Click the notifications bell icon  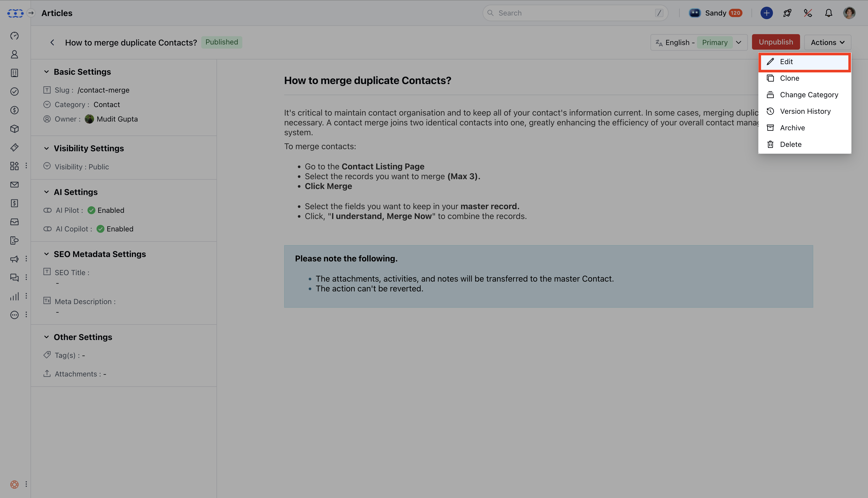[x=828, y=13]
